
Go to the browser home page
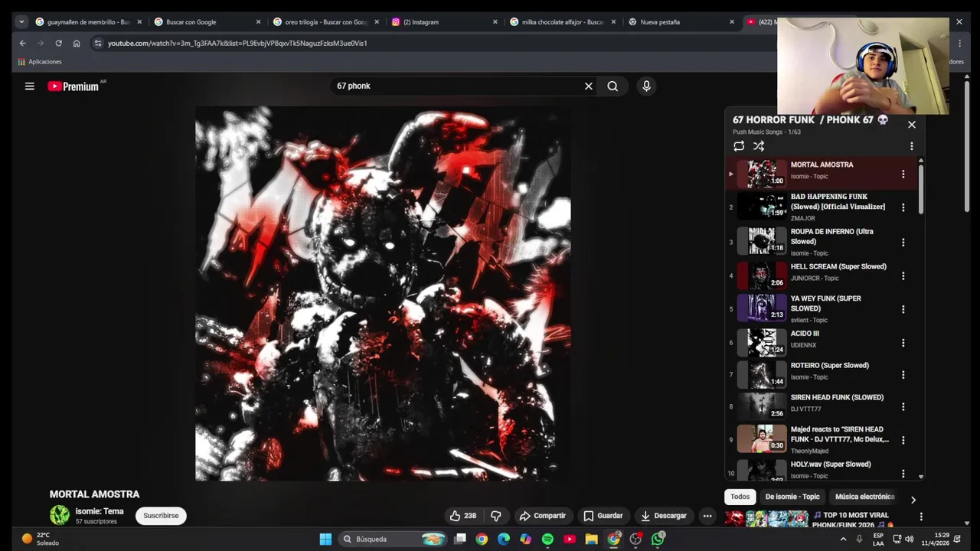(77, 43)
